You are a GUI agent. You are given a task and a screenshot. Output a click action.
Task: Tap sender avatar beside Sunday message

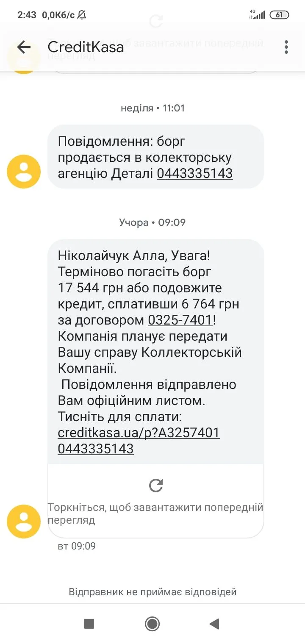(24, 172)
